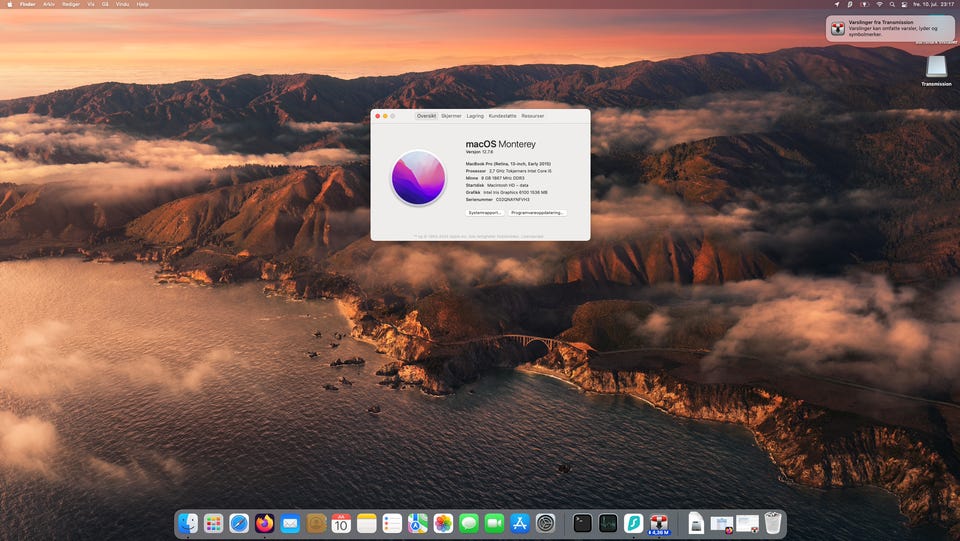Open the Apple menu
This screenshot has height=541, width=960.
tap(9, 4)
